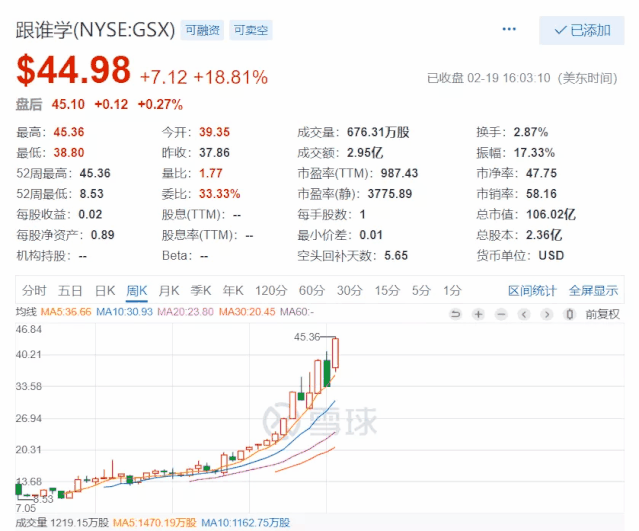Click the 成交量 value 676.31万股
Screen dimensions: 639x531
[378, 132]
